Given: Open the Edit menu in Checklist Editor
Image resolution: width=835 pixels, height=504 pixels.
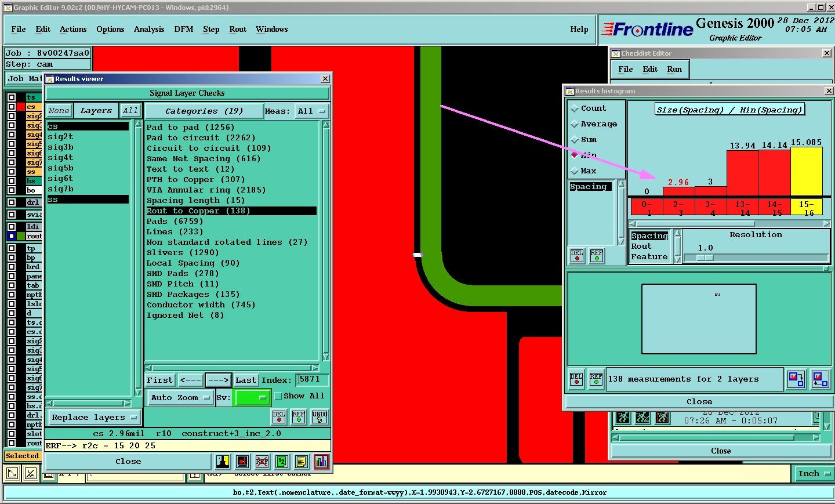Looking at the screenshot, I should point(650,70).
